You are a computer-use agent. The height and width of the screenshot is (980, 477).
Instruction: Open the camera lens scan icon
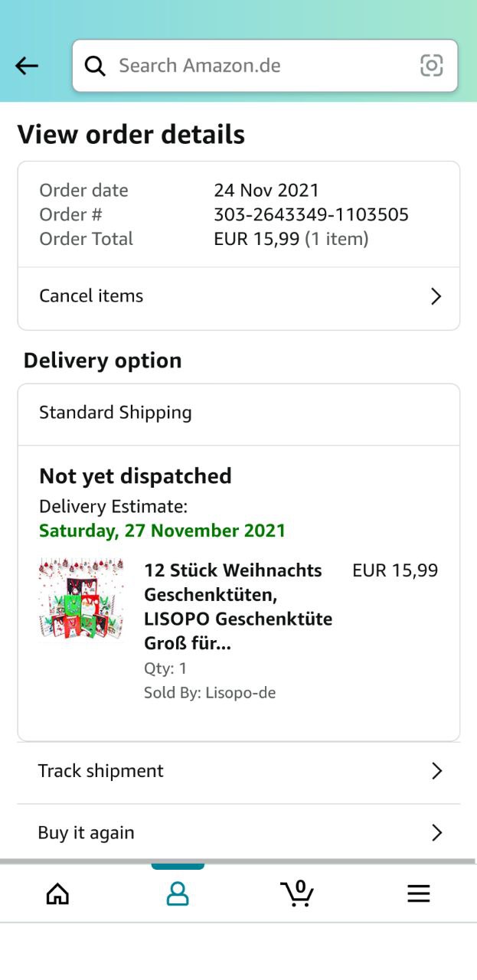432,66
